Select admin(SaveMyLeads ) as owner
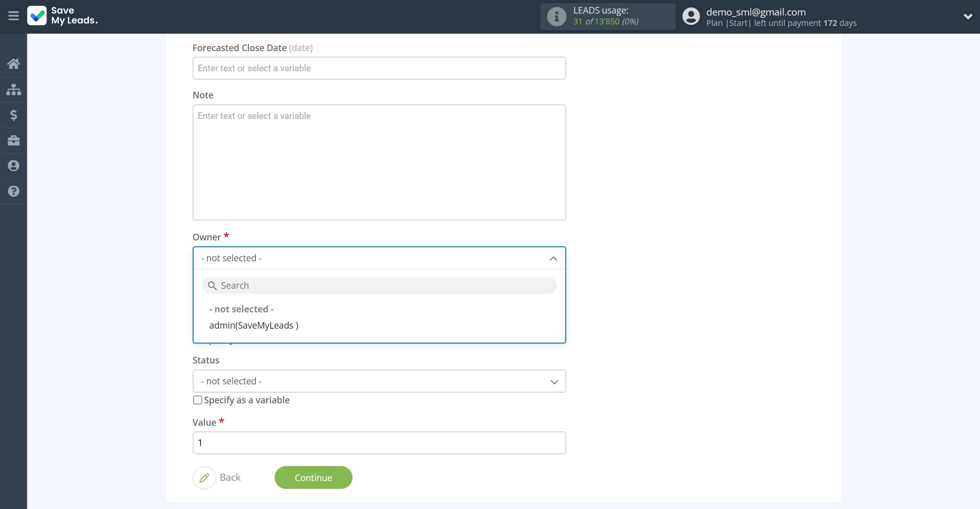Screen dimensions: 980x509 [254, 326]
